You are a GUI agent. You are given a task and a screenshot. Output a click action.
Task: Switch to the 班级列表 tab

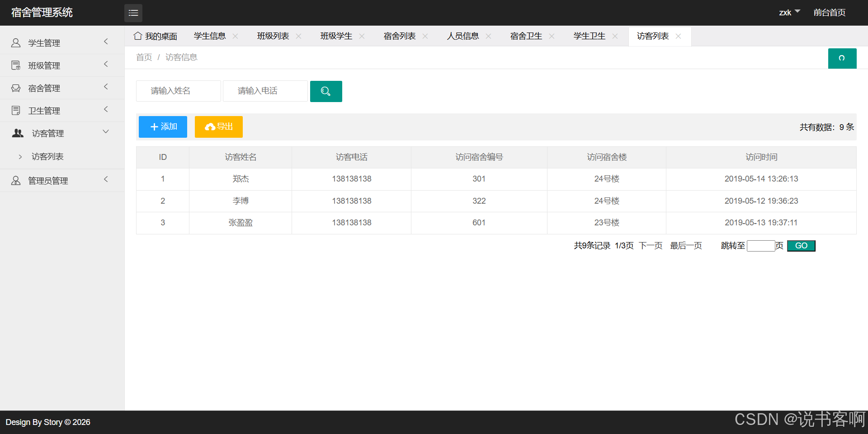(273, 36)
